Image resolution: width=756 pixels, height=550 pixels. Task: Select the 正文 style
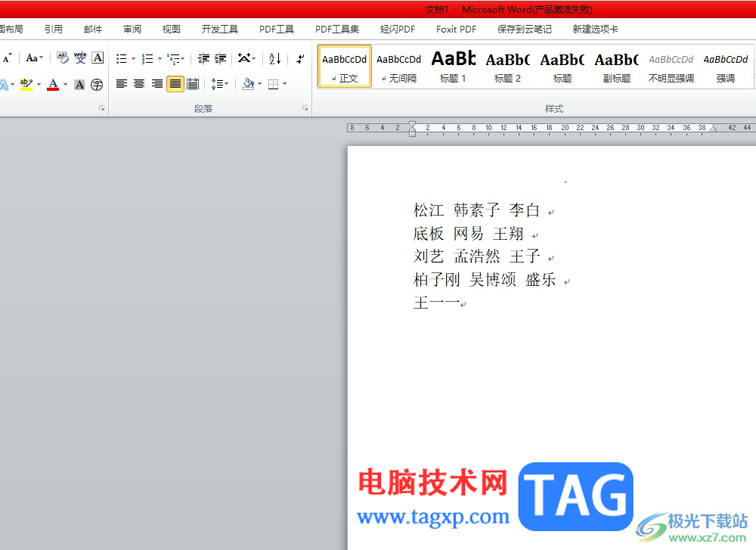pos(344,67)
